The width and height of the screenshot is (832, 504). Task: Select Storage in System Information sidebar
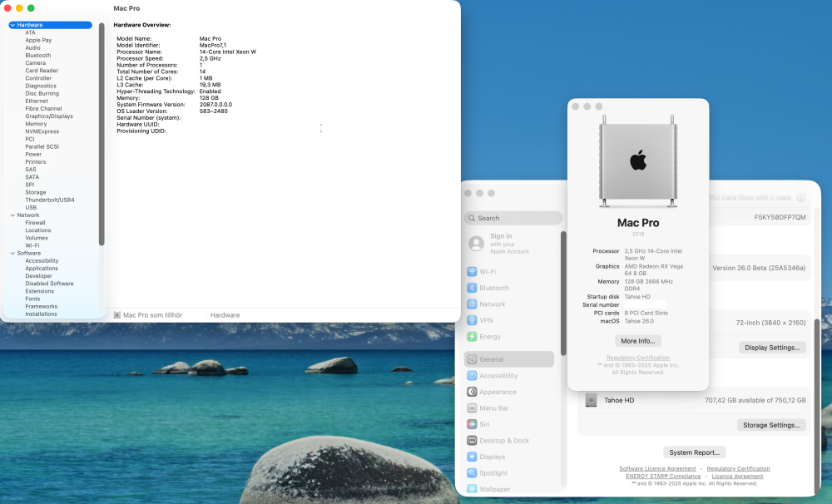coord(36,193)
